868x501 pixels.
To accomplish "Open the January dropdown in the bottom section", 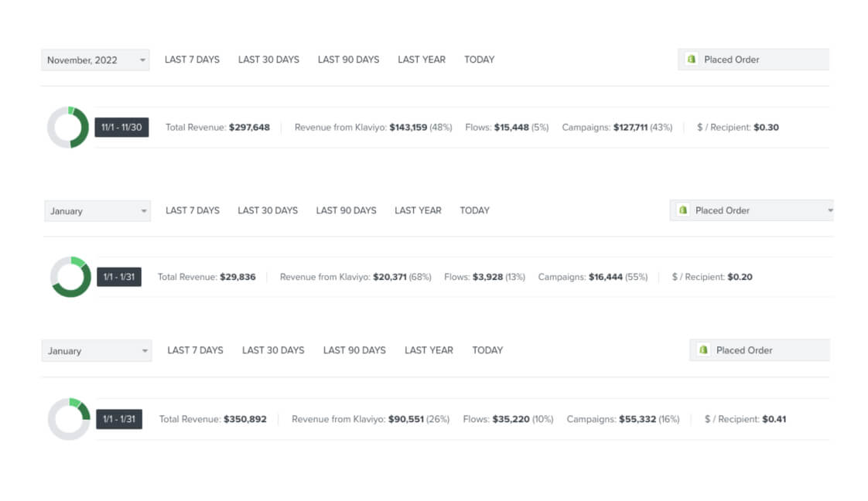I will [97, 350].
